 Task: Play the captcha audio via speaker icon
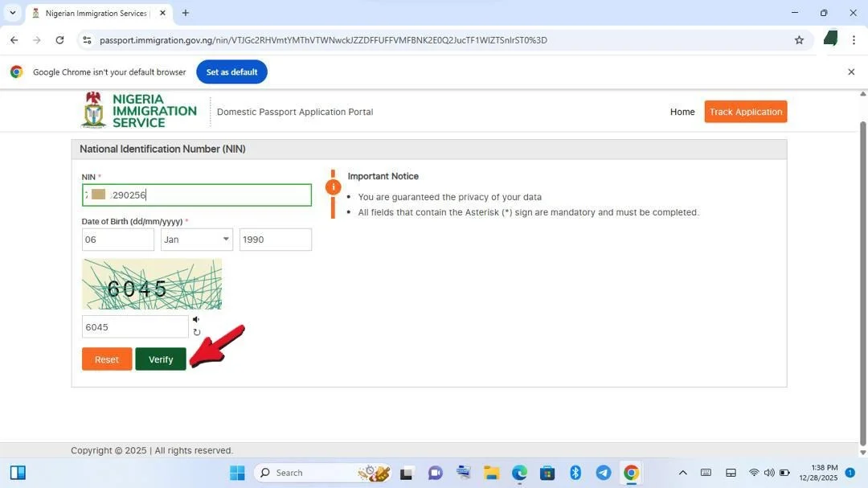195,318
